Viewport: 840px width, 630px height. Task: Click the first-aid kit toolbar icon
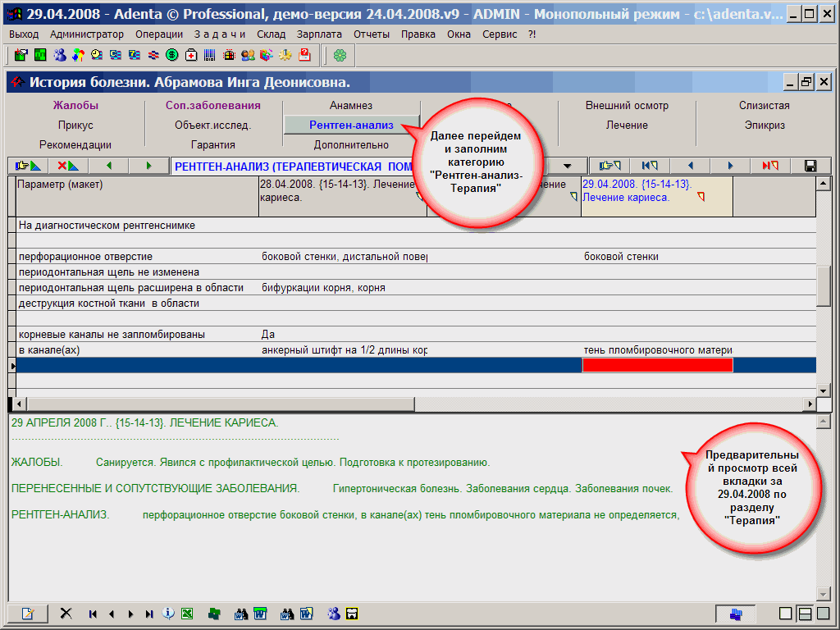191,55
